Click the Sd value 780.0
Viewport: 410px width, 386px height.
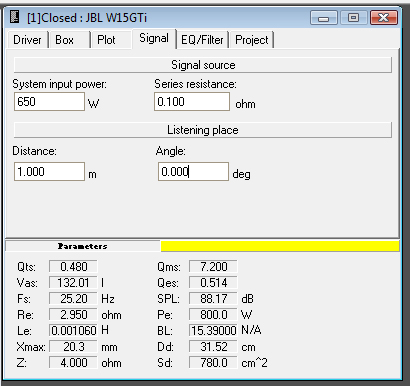[x=213, y=363]
